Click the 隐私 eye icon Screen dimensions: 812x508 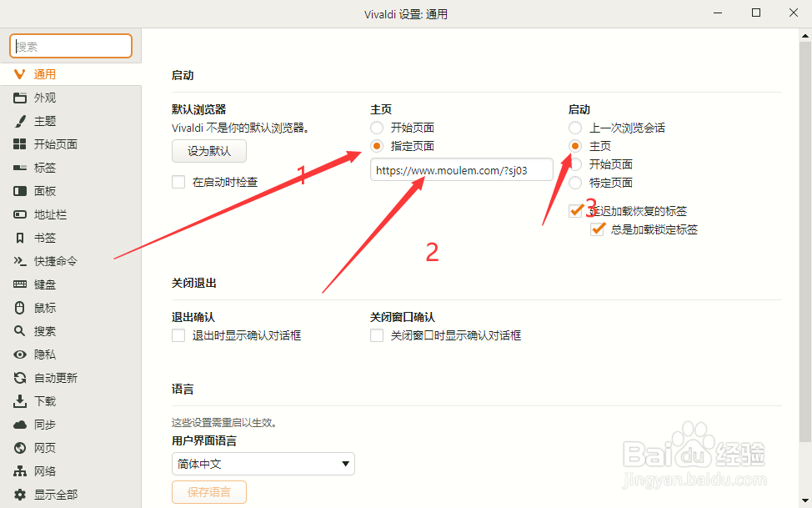[x=20, y=355]
